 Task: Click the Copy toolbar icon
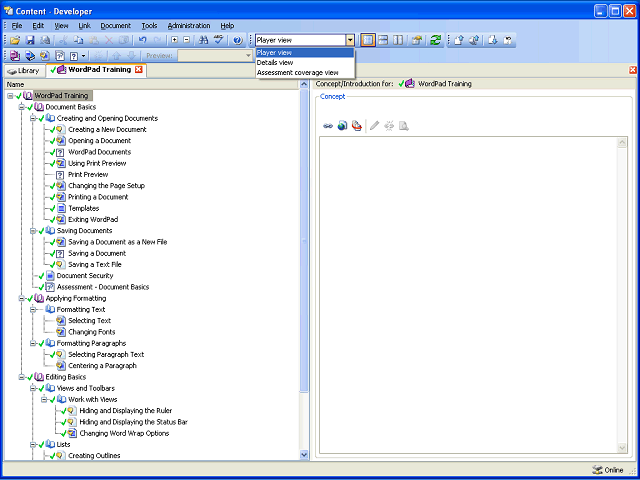coord(79,40)
